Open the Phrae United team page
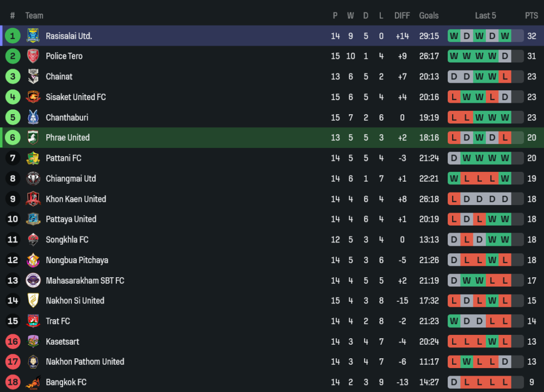The height and width of the screenshot is (392, 544). pyautogui.click(x=67, y=138)
